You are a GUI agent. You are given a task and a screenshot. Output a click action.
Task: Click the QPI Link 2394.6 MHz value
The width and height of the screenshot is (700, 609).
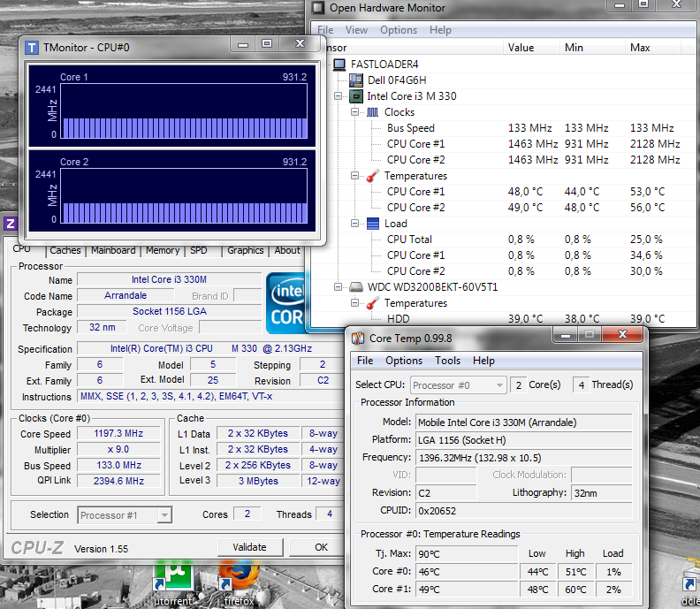tap(118, 481)
